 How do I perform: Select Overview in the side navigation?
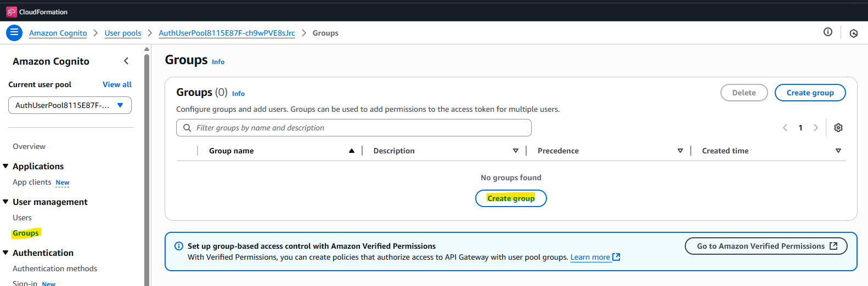click(x=29, y=146)
